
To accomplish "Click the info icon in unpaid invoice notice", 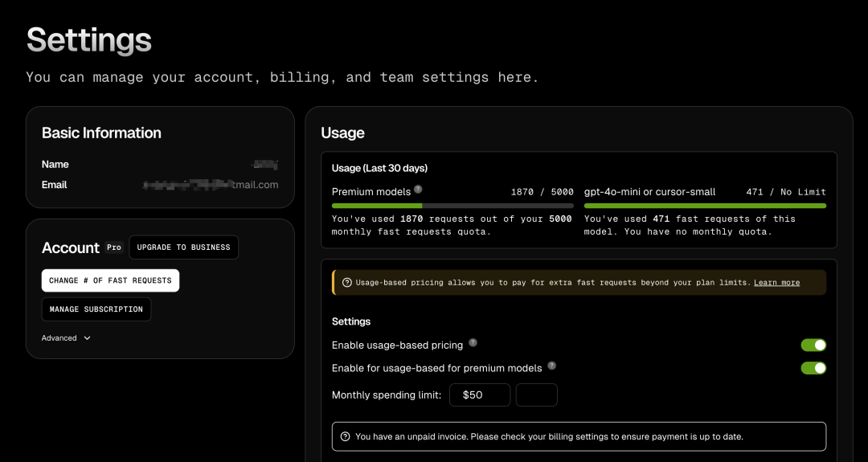I will click(x=346, y=437).
